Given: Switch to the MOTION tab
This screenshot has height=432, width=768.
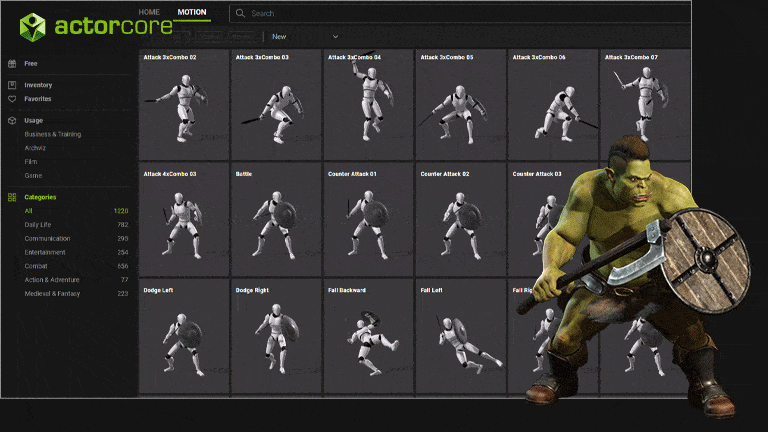Looking at the screenshot, I should pos(192,13).
